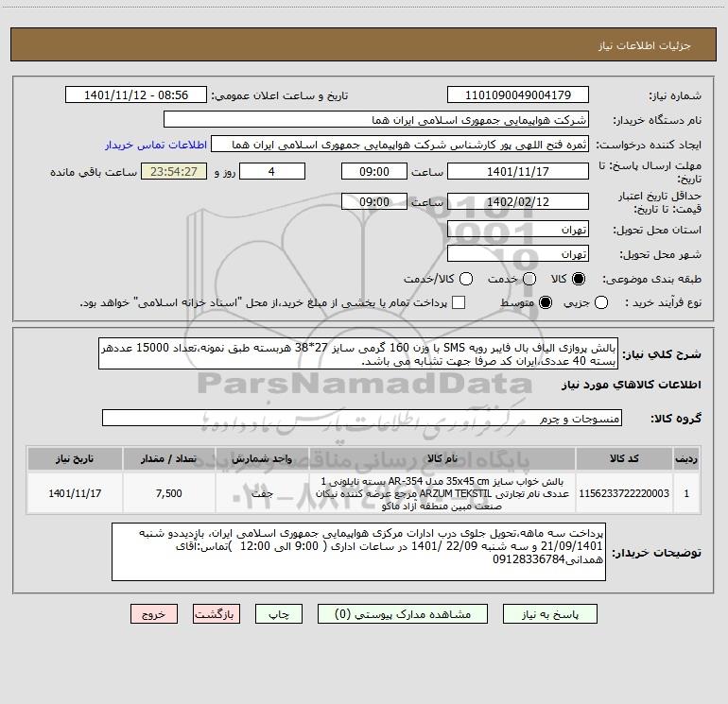Click the شماره نیاز label

[x=675, y=96]
